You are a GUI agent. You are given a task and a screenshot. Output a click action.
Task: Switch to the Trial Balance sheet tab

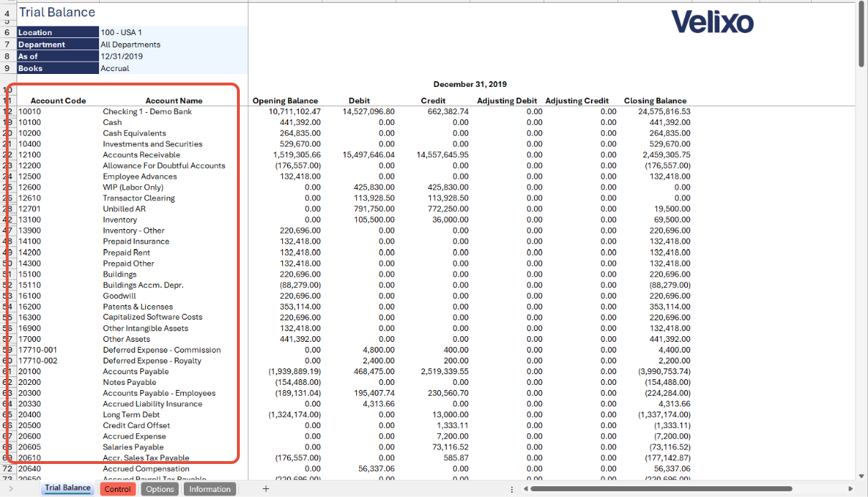67,488
